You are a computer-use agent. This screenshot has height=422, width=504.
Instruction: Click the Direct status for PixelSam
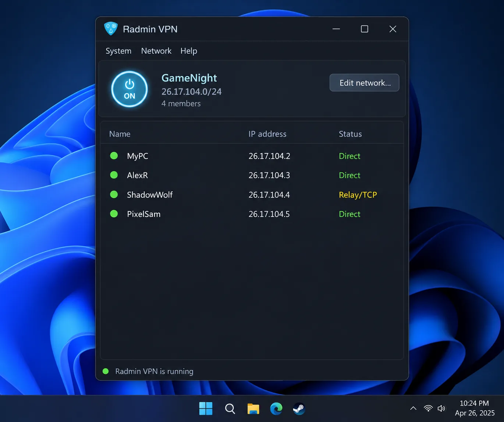(349, 214)
